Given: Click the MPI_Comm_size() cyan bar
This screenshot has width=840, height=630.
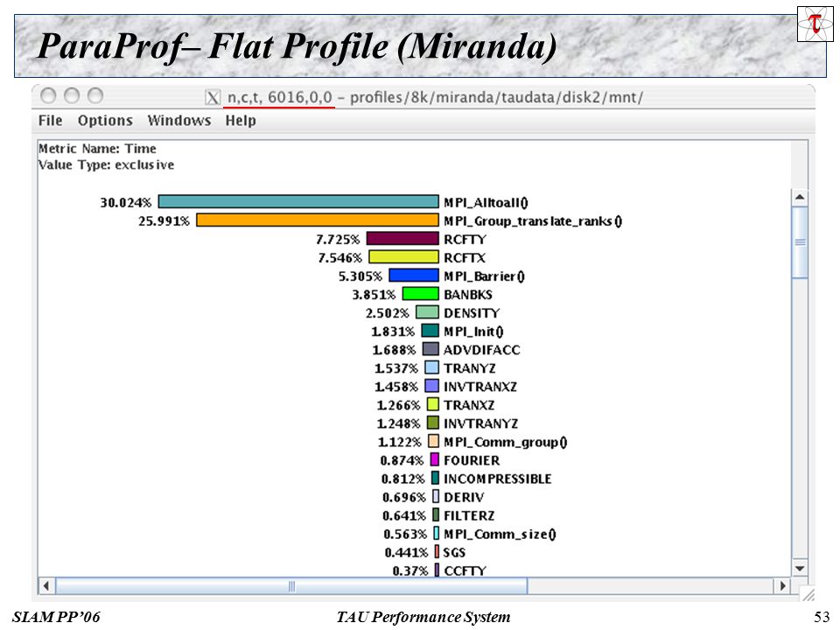Looking at the screenshot, I should click(437, 533).
